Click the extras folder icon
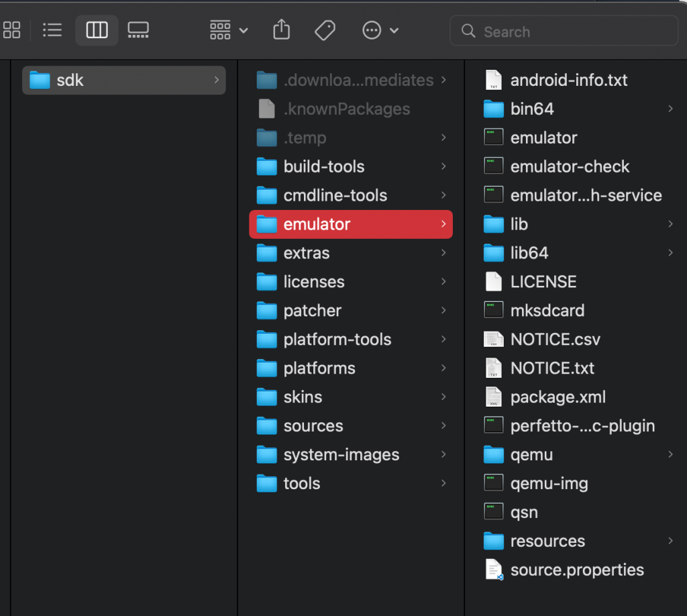This screenshot has height=616, width=687. [266, 253]
